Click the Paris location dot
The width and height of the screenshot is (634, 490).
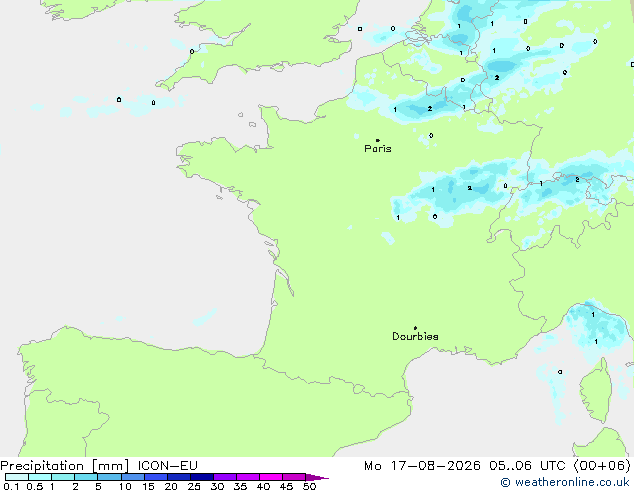[x=378, y=140]
